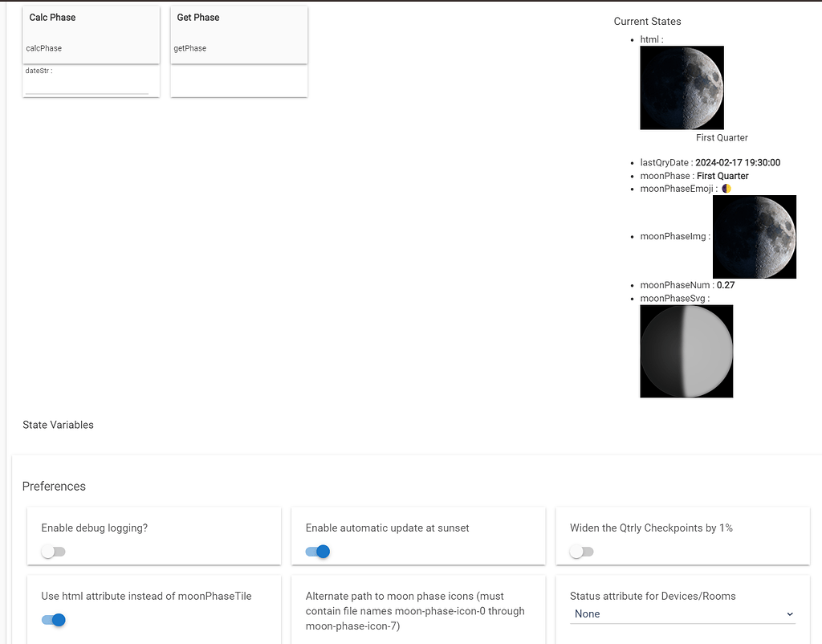Viewport: 822px width, 644px height.
Task: Click the moon phase emoji icon
Action: (x=726, y=189)
